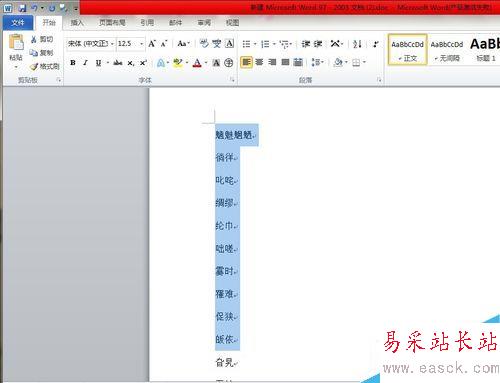Decrease the paragraph indent
Screen dimensions: 500x383
point(306,44)
